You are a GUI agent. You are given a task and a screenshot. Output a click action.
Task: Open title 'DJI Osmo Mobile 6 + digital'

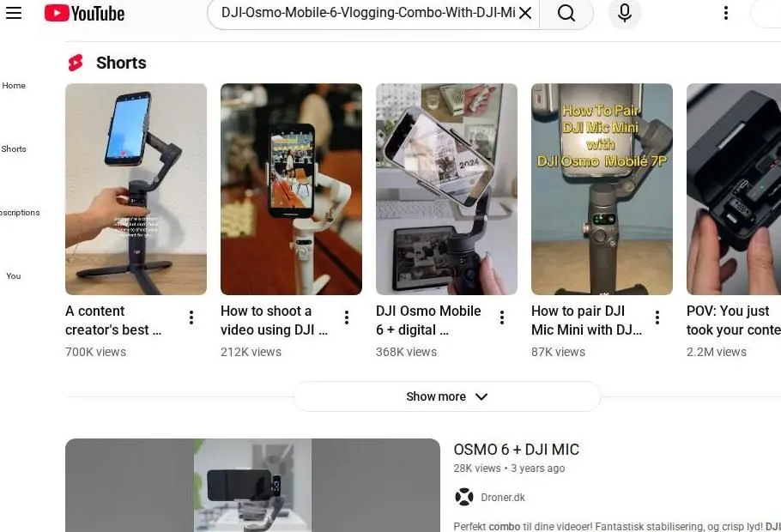[x=428, y=320]
